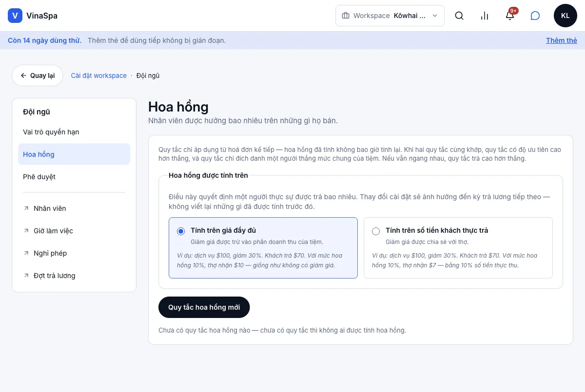Image resolution: width=585 pixels, height=392 pixels.
Task: Click the VinaSpa logo icon
Action: (x=15, y=16)
